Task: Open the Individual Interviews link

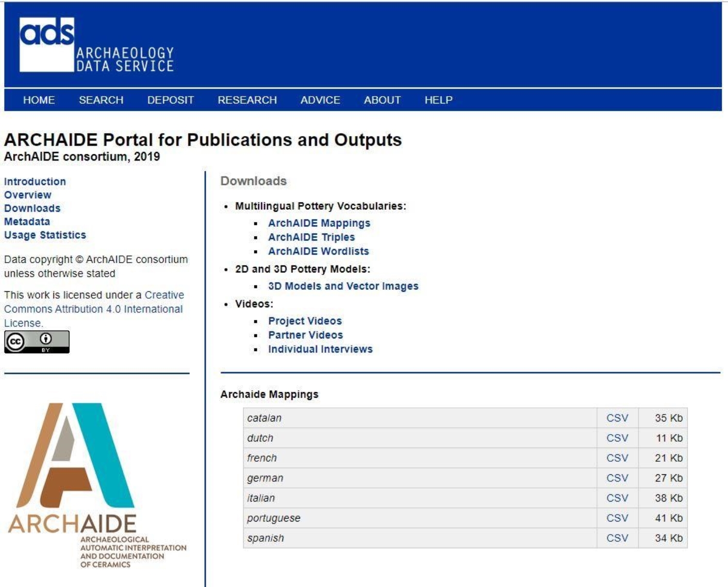Action: [320, 349]
